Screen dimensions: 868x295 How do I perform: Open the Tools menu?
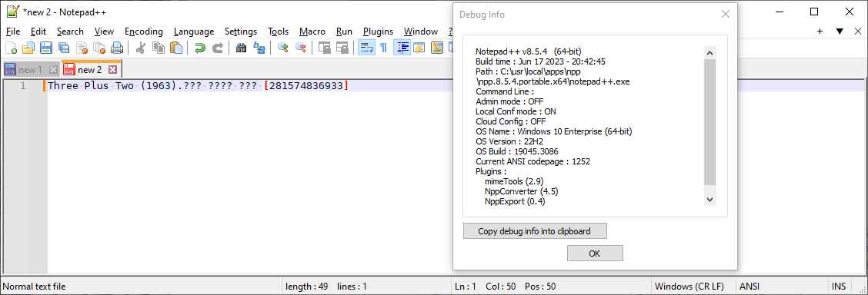coord(279,31)
